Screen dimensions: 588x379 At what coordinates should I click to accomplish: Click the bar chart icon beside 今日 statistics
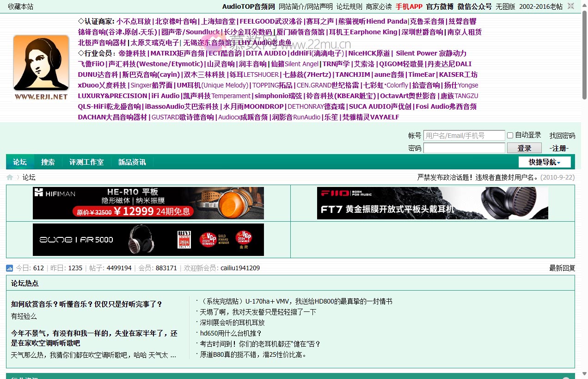point(9,268)
